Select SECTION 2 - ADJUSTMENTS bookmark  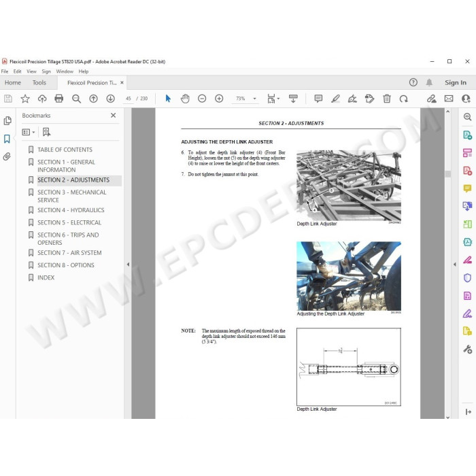[73, 180]
